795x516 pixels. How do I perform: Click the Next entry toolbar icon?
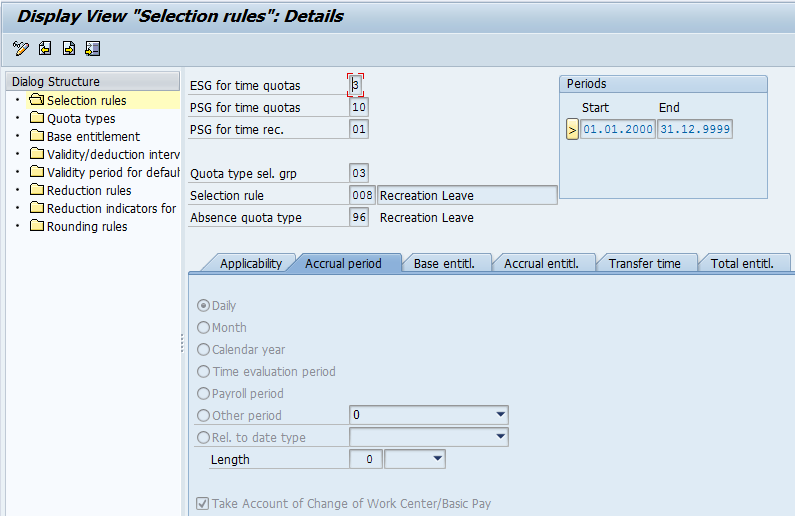tap(69, 48)
